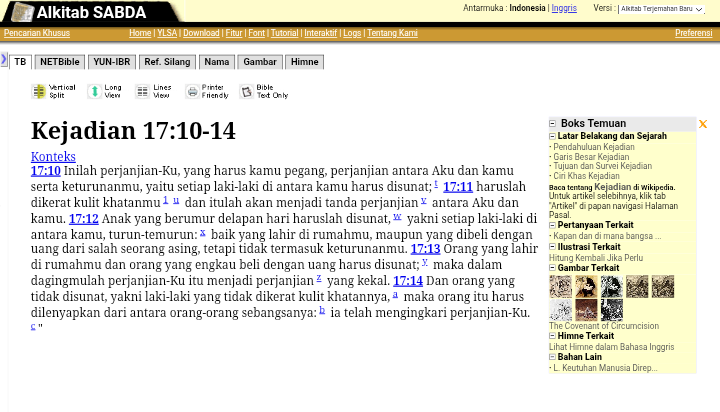Open Hitung Kembali Jika Perlu illustration
This screenshot has height=412, width=720.
[x=596, y=258]
